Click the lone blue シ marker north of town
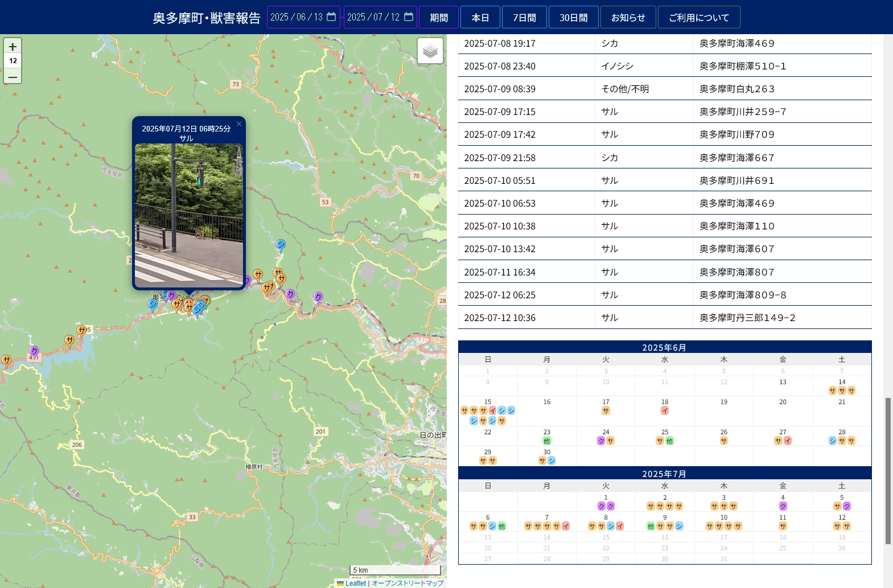This screenshot has height=588, width=893. [280, 244]
